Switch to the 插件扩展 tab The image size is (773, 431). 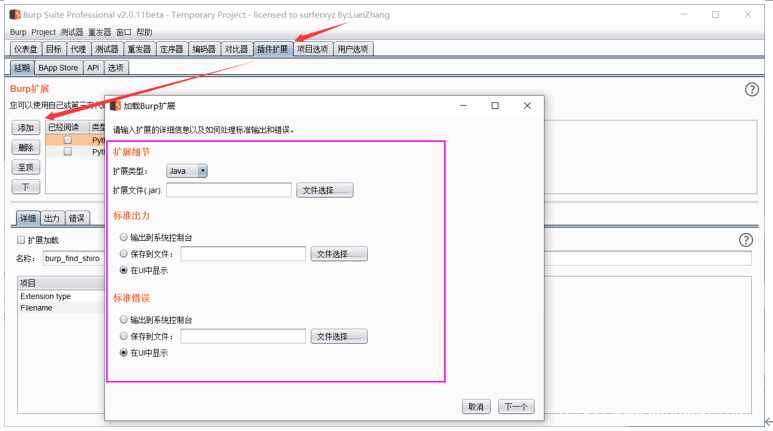(x=273, y=49)
